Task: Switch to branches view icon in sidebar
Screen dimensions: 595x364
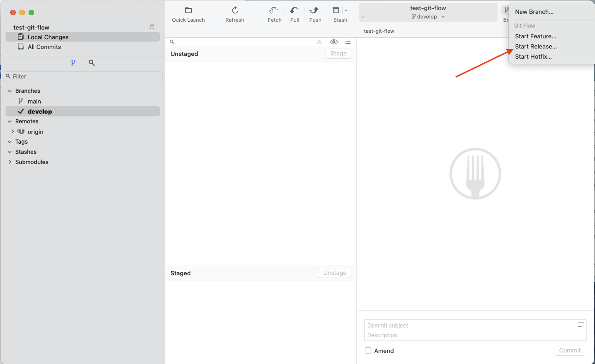Action: point(73,63)
